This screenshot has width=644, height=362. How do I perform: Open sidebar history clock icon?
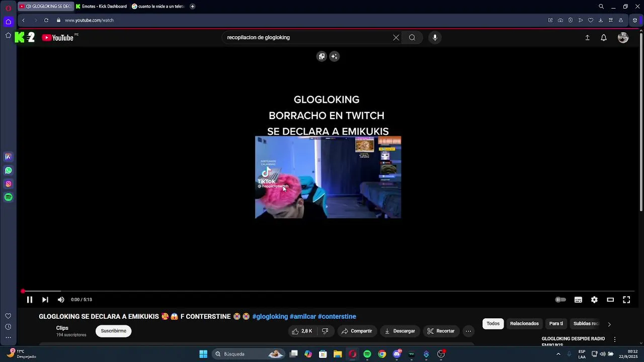[x=8, y=327]
